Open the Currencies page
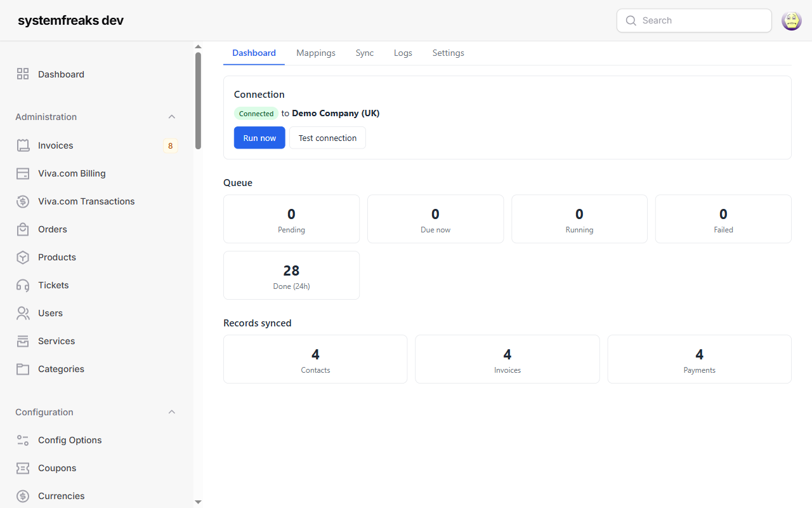812x508 pixels. pos(61,496)
